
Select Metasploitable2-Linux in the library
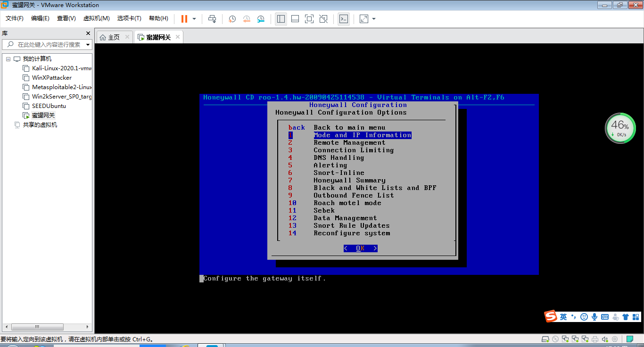[57, 87]
